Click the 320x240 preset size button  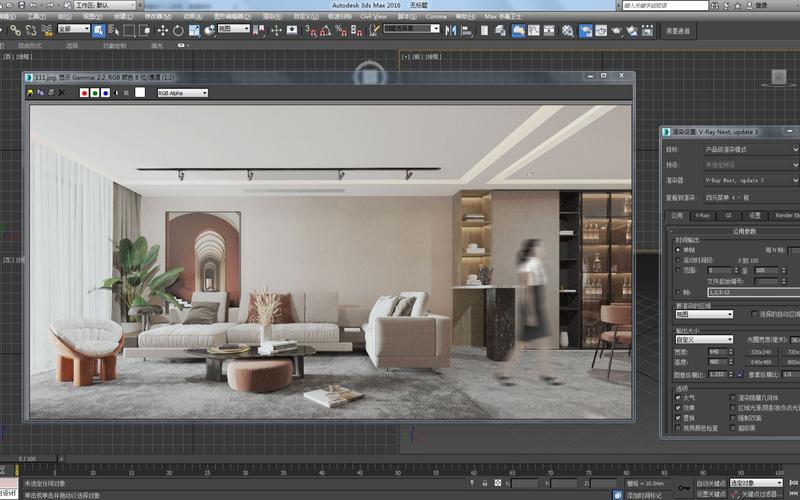pos(762,352)
